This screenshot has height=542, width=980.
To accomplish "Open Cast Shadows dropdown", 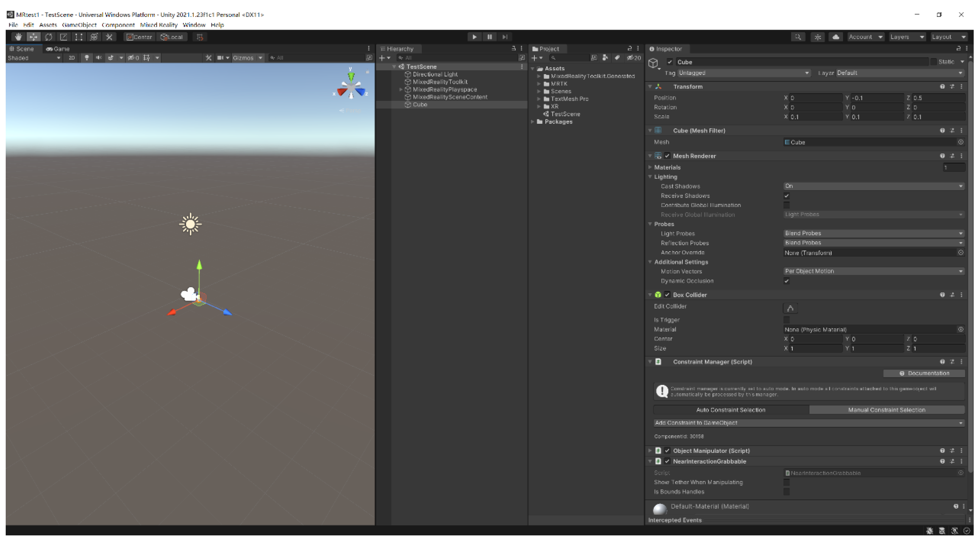I will pos(873,186).
